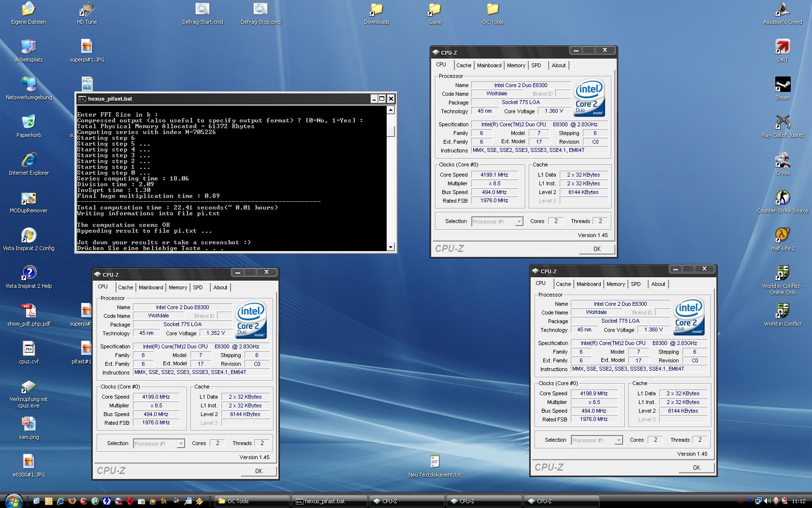
Task: Switch to OC Tools taskbar button
Action: tap(252, 501)
